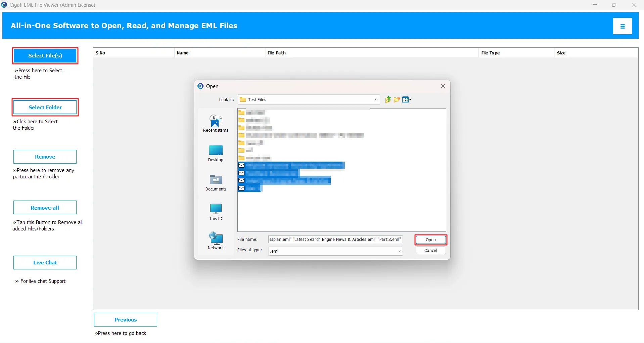Click the S.No column header
644x343 pixels.
pyautogui.click(x=134, y=53)
